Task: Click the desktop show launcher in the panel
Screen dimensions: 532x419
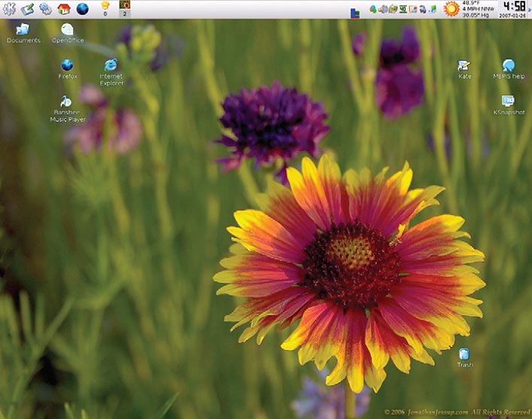Action: tap(28, 9)
